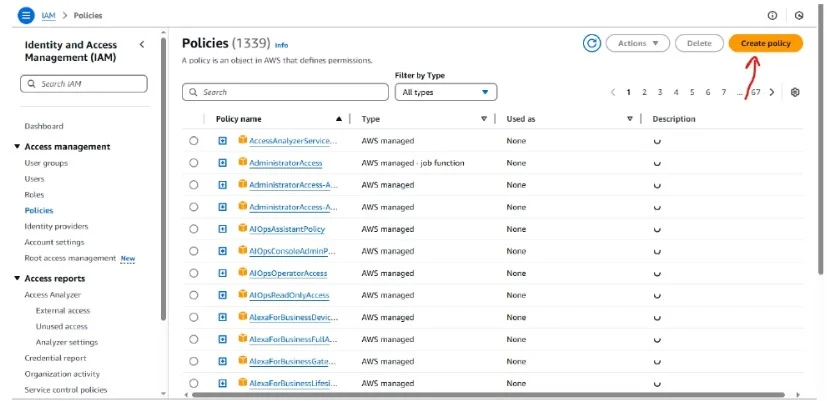
Task: Jump to page 3 of policies
Action: click(x=660, y=92)
